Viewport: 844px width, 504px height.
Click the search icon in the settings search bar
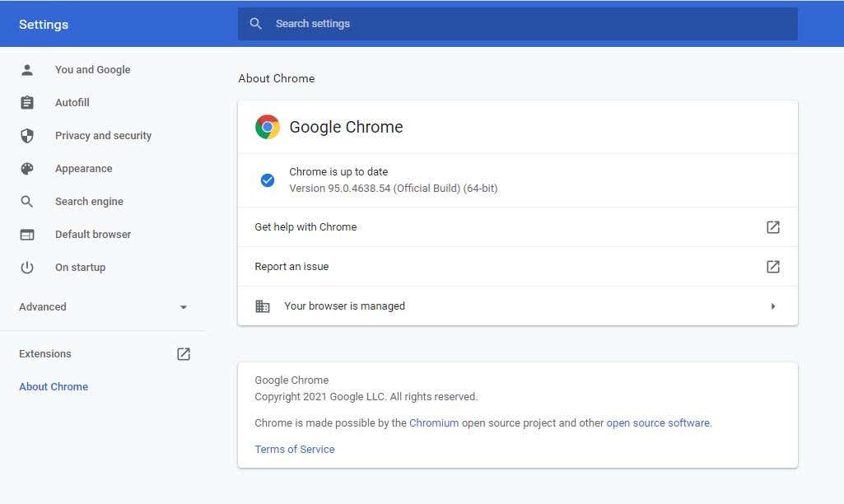click(256, 24)
